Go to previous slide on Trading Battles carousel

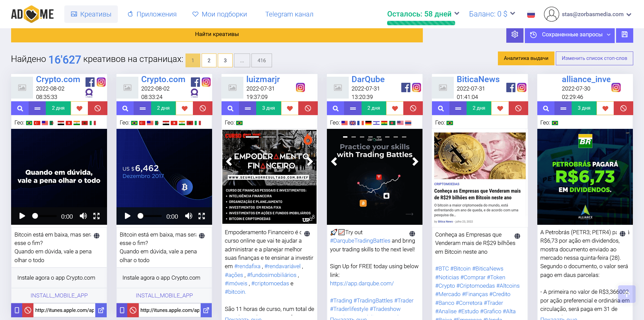(x=334, y=162)
